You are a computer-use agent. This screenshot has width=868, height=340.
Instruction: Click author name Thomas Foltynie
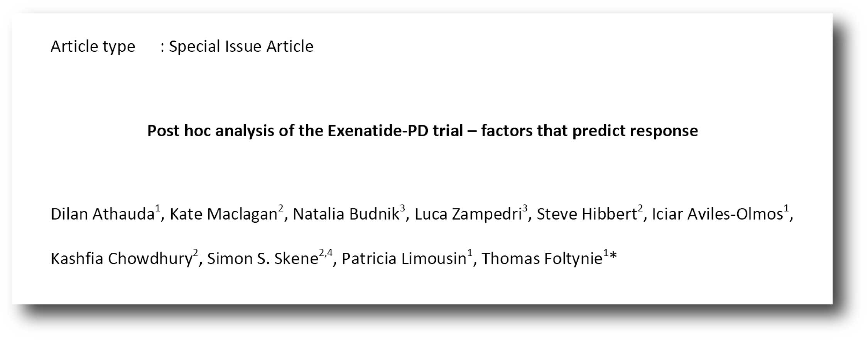[x=542, y=259]
